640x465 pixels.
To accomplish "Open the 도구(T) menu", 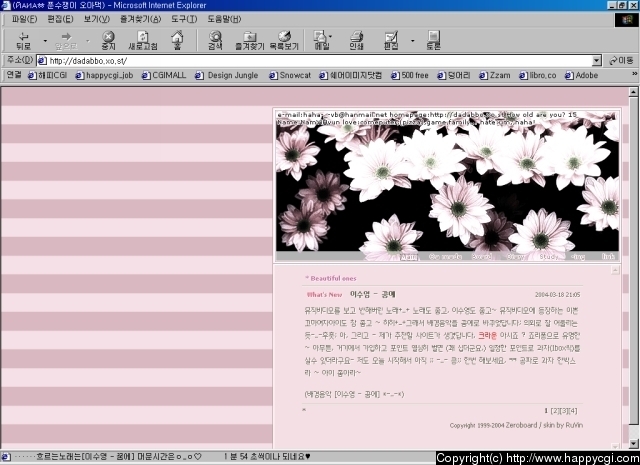I will tap(184, 19).
